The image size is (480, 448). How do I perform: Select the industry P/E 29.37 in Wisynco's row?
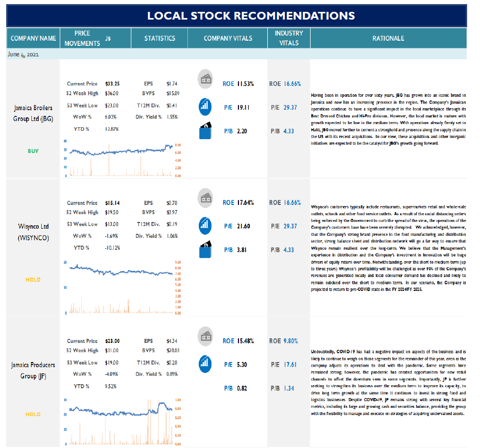(x=290, y=226)
